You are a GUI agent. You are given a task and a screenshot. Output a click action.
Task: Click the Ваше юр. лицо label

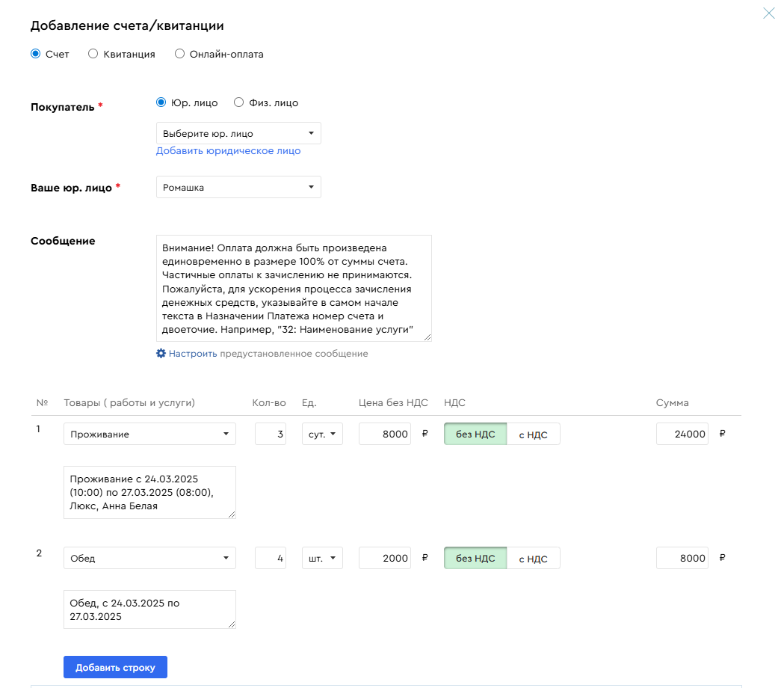71,188
